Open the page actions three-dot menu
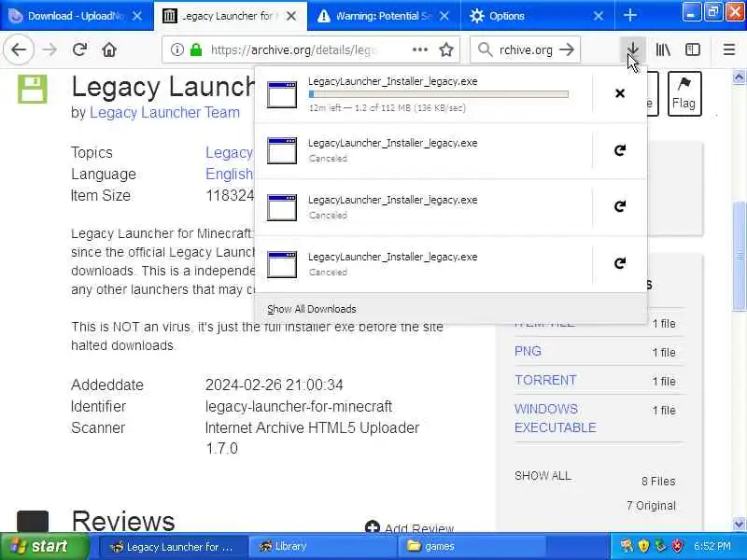The image size is (747, 560). tap(419, 49)
